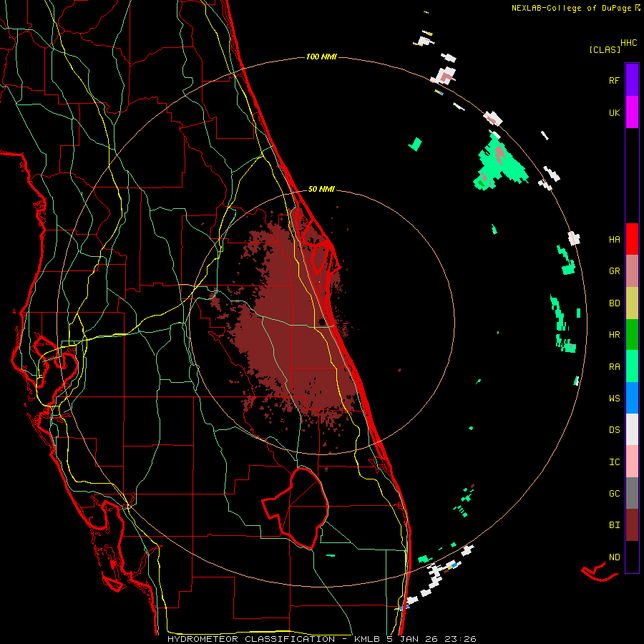Click the DS white legend swatch
Viewport: 644px width, 644px height.
632,429
